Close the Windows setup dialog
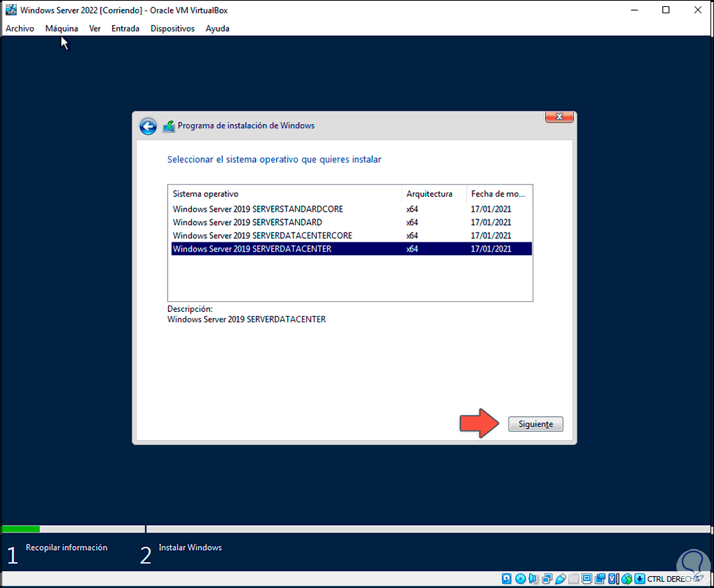Screen dimensions: 714x588 coord(559,116)
